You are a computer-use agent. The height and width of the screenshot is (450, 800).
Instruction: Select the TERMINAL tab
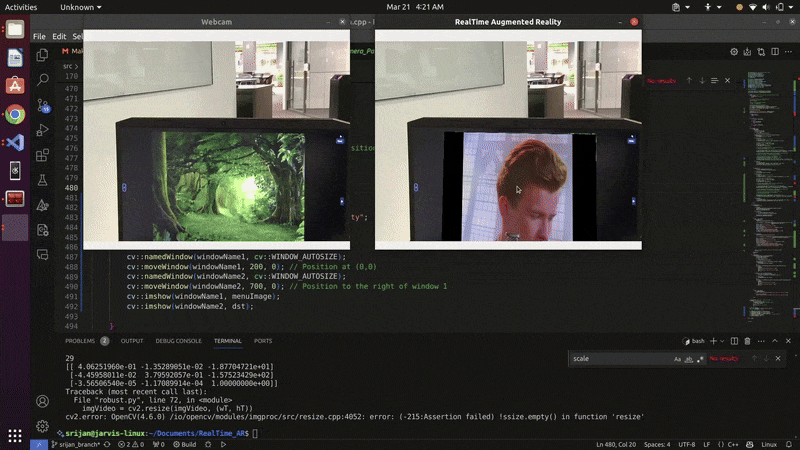(228, 341)
